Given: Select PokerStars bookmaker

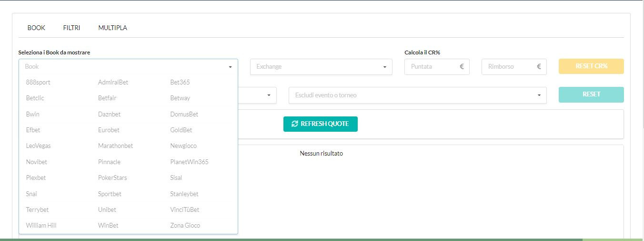Looking at the screenshot, I should (113, 178).
